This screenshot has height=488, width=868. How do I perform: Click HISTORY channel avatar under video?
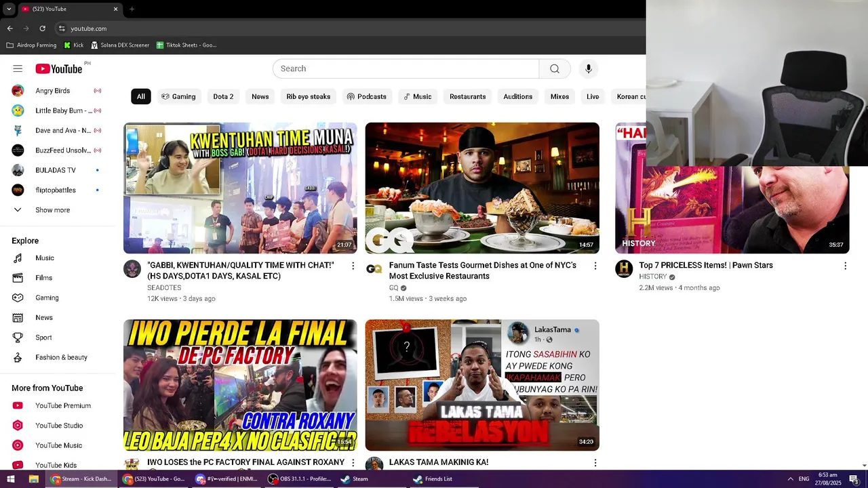624,269
